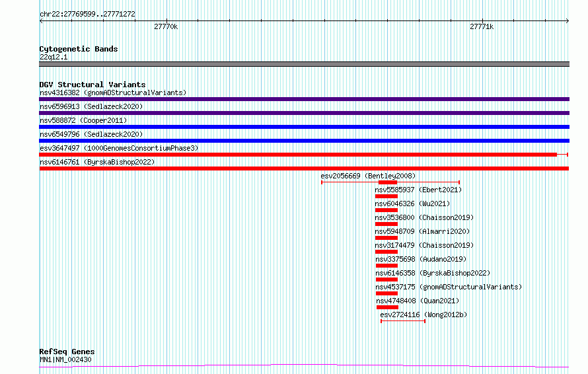Image resolution: width=588 pixels, height=374 pixels.
Task: Click the DGV Structural Variants track title
Action: pyautogui.click(x=92, y=85)
